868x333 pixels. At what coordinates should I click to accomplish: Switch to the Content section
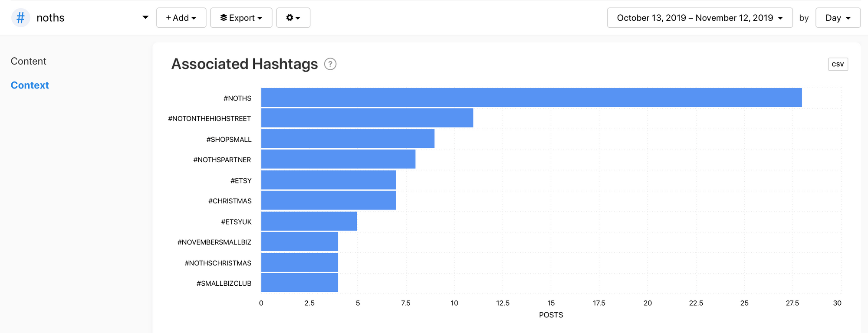point(28,61)
